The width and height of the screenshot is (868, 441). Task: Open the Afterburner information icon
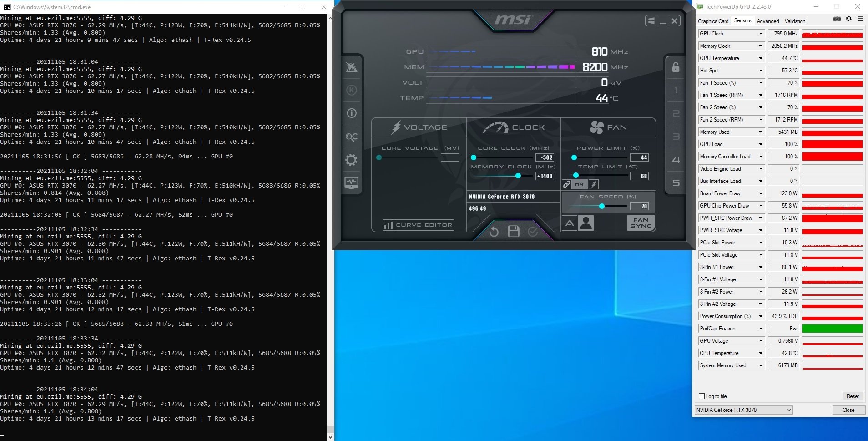[352, 113]
